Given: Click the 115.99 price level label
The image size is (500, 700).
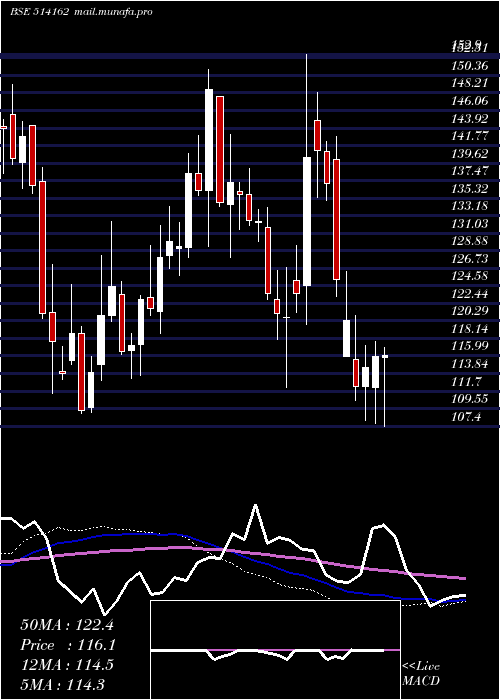Looking at the screenshot, I should (469, 346).
